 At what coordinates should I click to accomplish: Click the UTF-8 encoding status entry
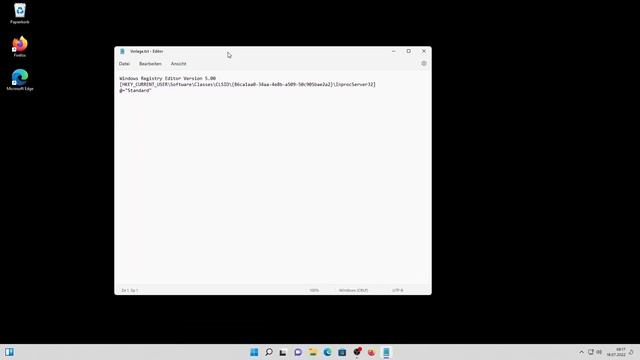pos(398,290)
